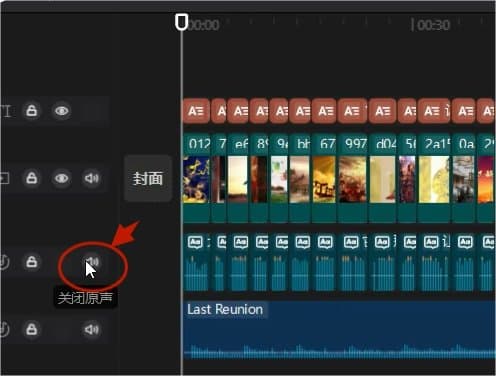Select the first video thumbnail clip 012

[197, 177]
